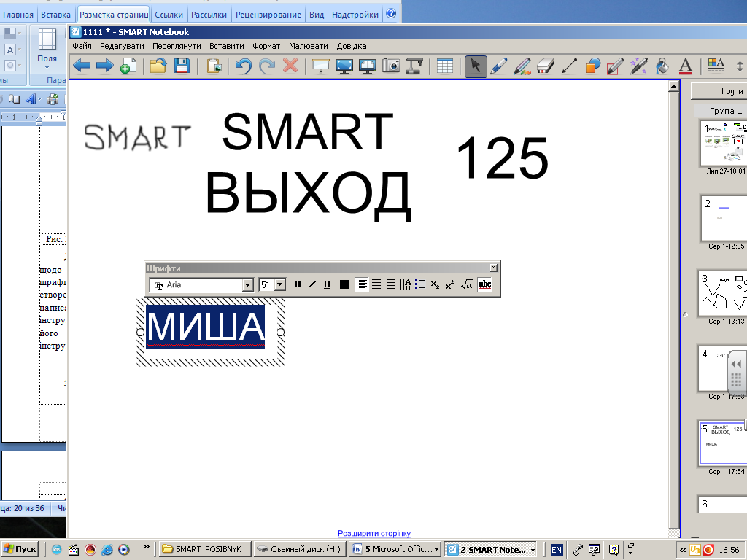Switch to full screen view monitor icon
This screenshot has width=747, height=560.
[344, 66]
